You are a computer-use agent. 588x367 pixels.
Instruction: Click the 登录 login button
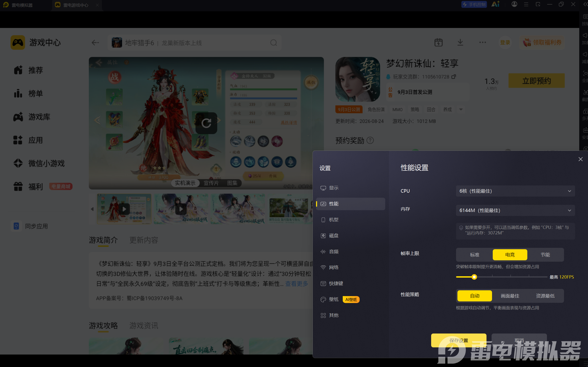coord(505,42)
